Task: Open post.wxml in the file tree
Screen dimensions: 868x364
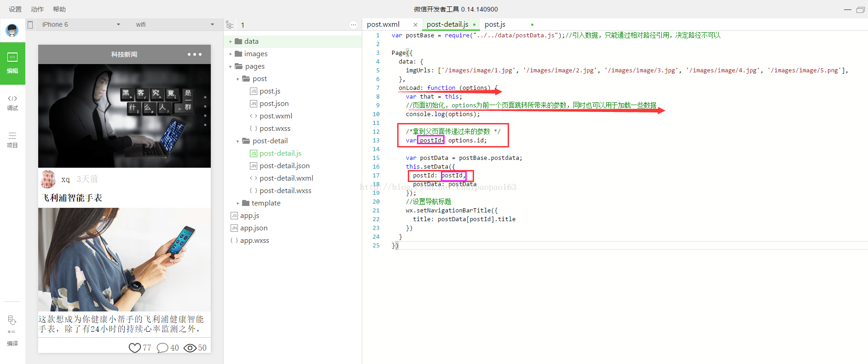Action: tap(276, 116)
